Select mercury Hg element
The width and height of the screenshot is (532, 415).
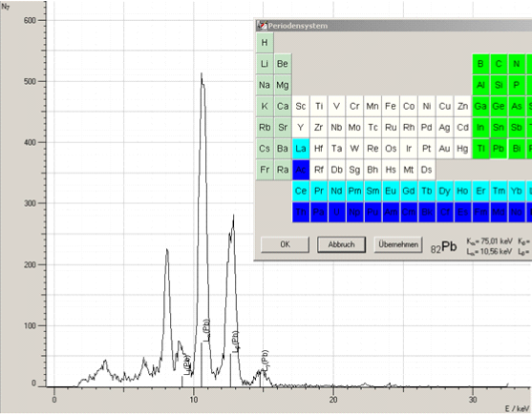[x=462, y=149]
